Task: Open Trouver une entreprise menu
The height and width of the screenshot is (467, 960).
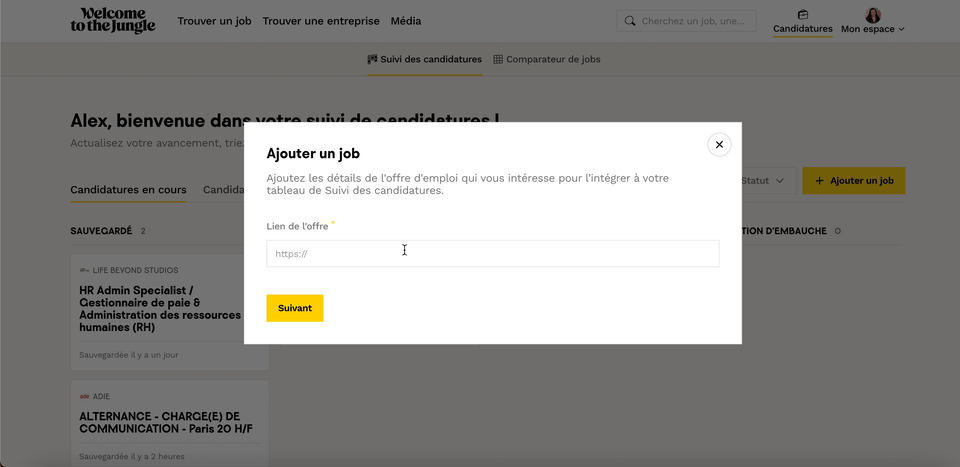Action: click(x=321, y=21)
